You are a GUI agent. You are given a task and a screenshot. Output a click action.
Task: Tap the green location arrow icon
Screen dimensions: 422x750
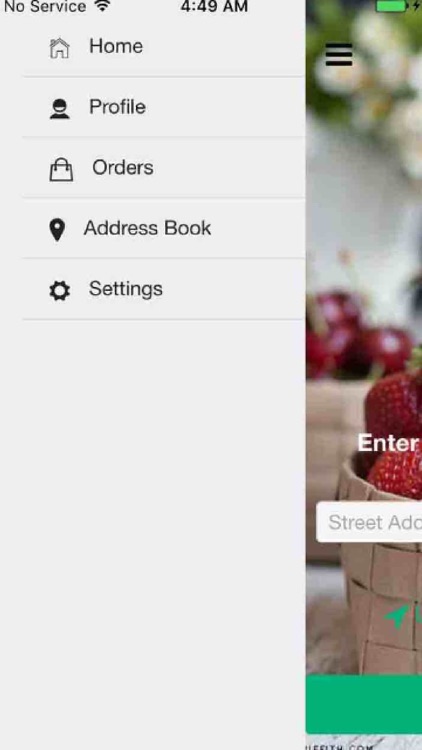tap(397, 617)
